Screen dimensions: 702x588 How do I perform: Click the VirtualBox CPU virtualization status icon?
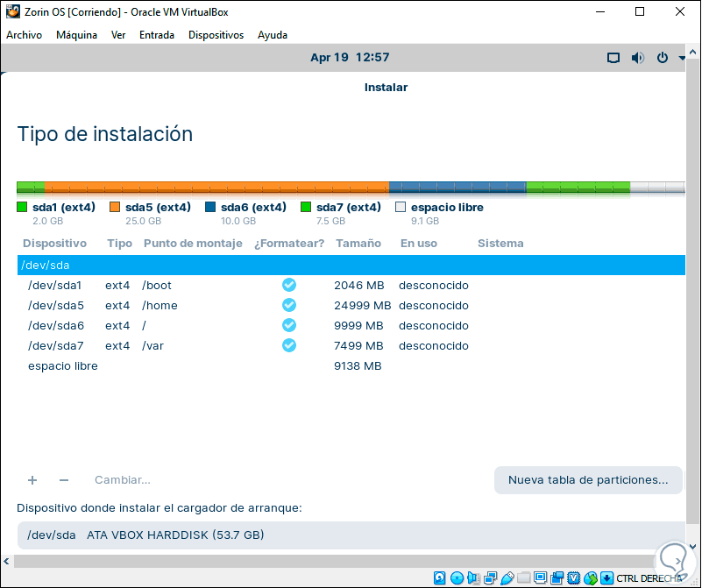pos(573,577)
